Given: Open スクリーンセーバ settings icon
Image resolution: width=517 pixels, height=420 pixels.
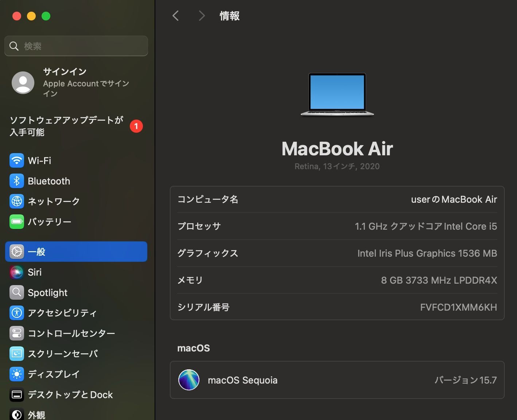Looking at the screenshot, I should pyautogui.click(x=17, y=354).
